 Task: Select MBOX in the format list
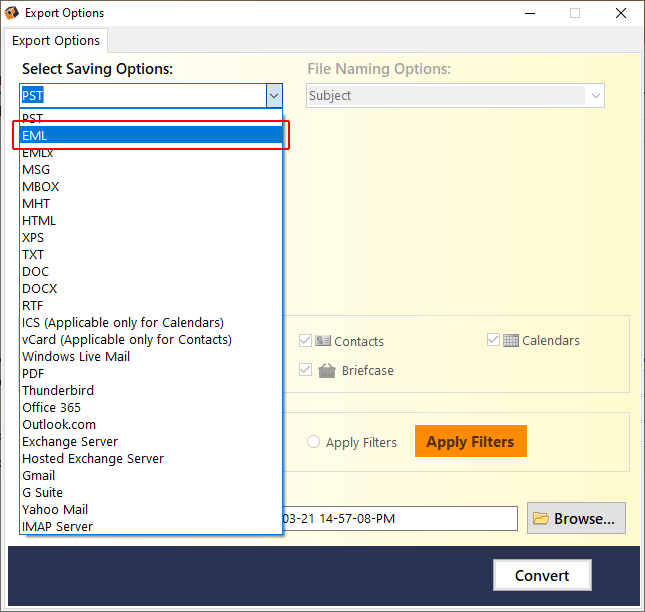click(151, 187)
